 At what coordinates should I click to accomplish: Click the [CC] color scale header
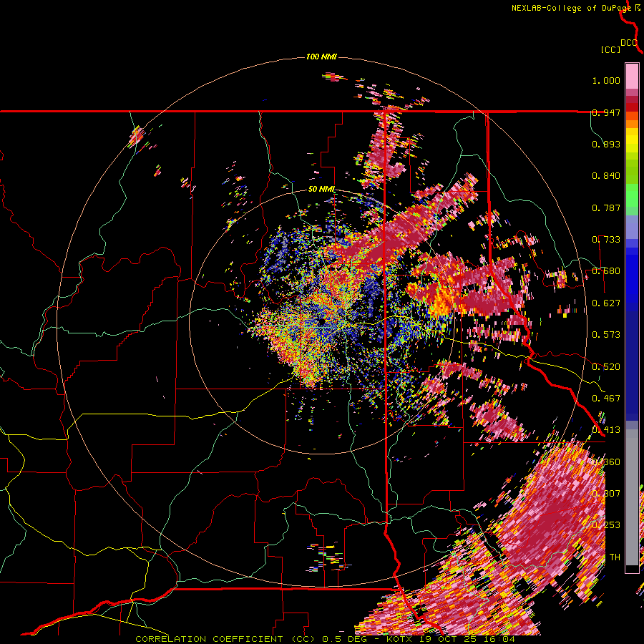(610, 49)
